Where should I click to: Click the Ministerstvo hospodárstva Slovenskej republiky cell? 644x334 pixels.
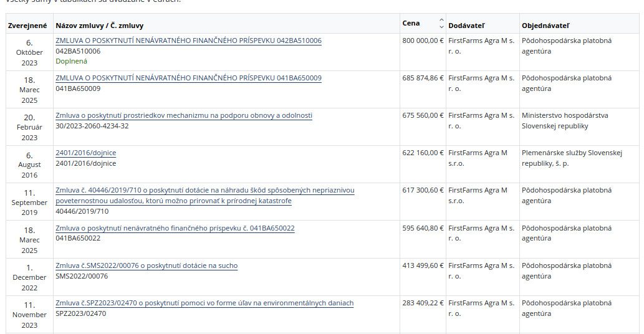565,120
